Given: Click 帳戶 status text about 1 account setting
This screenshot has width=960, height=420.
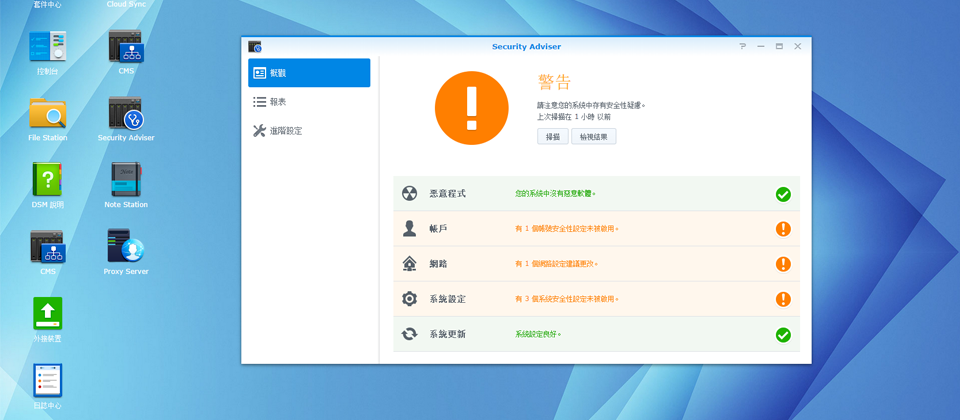Looking at the screenshot, I should pos(567,229).
